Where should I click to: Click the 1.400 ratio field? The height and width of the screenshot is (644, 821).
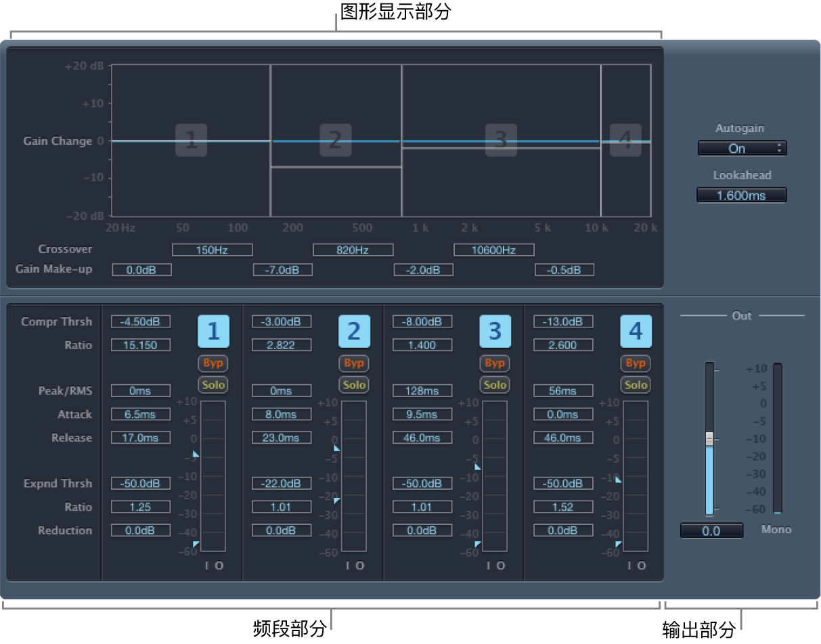click(x=422, y=345)
